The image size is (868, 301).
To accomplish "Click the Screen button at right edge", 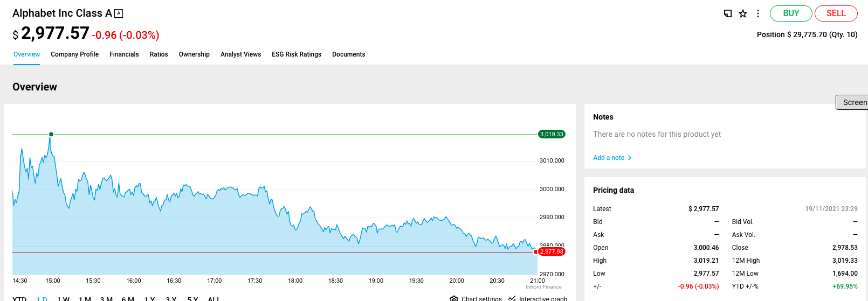I will [852, 102].
